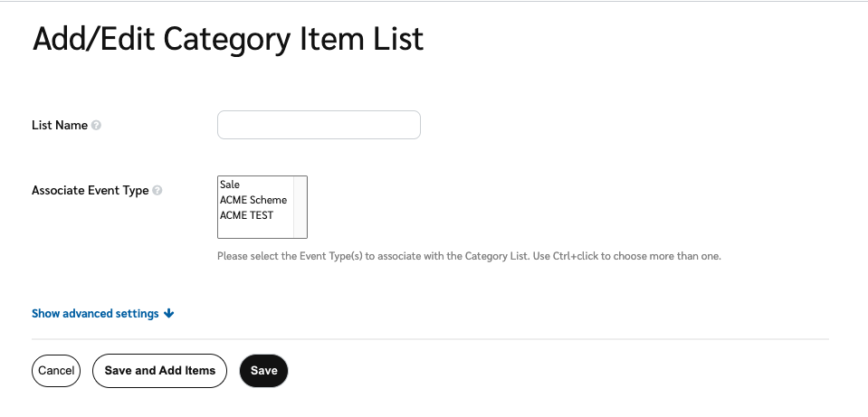Image resolution: width=868 pixels, height=417 pixels.
Task: Click the Save and Add Items button
Action: click(x=159, y=370)
